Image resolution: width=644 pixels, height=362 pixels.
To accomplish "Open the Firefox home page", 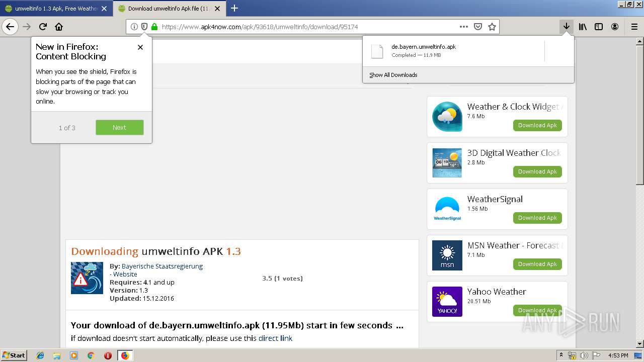I will coord(59,27).
